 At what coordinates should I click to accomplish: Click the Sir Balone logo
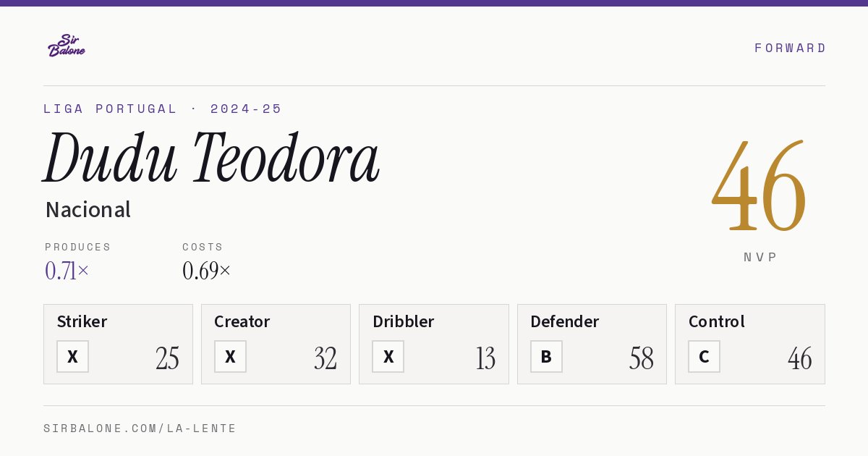tap(67, 46)
